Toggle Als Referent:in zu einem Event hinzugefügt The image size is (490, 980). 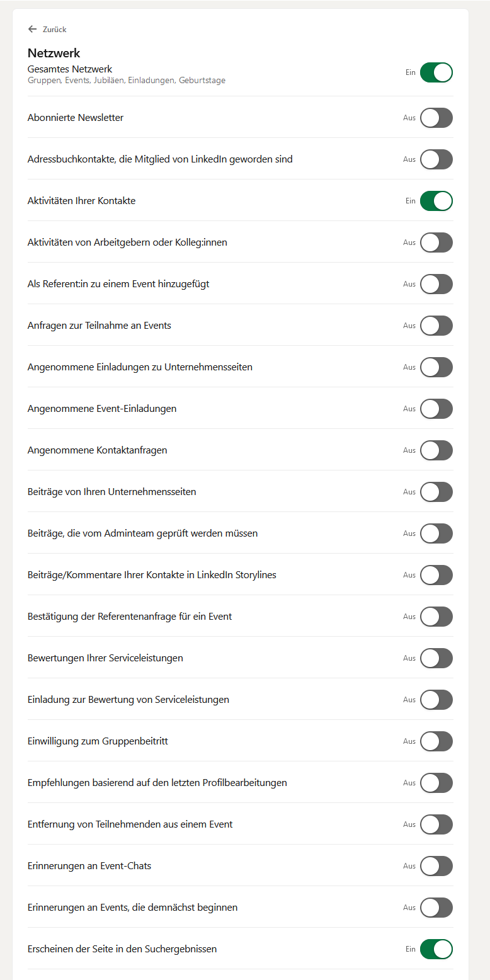[436, 284]
